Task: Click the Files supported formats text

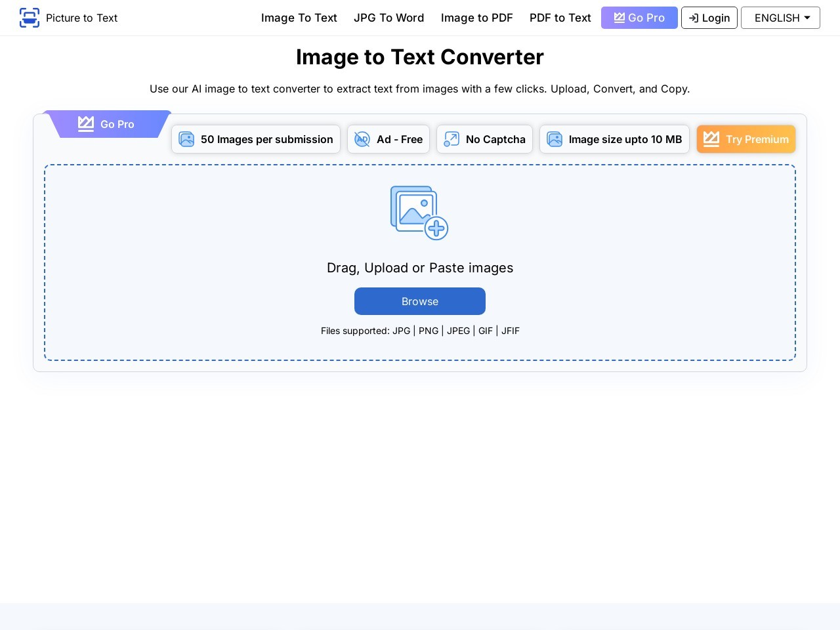Action: pyautogui.click(x=420, y=331)
